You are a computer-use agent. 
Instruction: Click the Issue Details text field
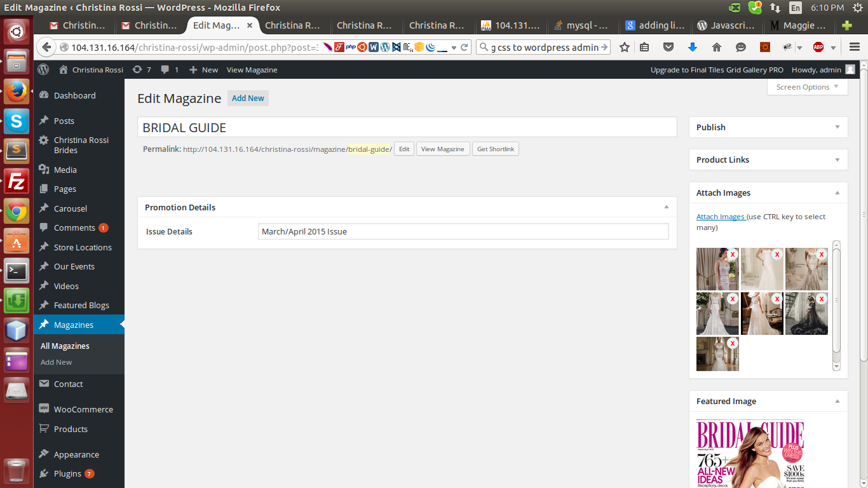click(x=463, y=231)
